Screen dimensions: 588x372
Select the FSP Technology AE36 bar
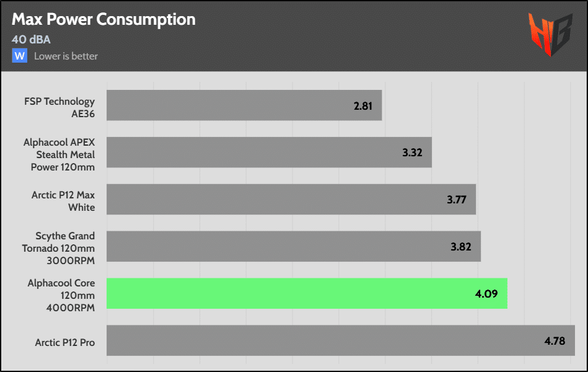point(244,105)
